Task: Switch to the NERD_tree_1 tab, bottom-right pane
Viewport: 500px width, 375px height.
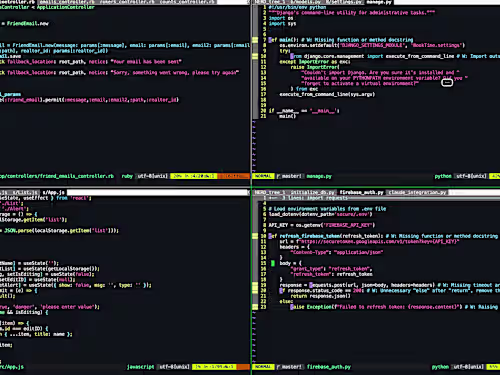Action: pyautogui.click(x=269, y=192)
